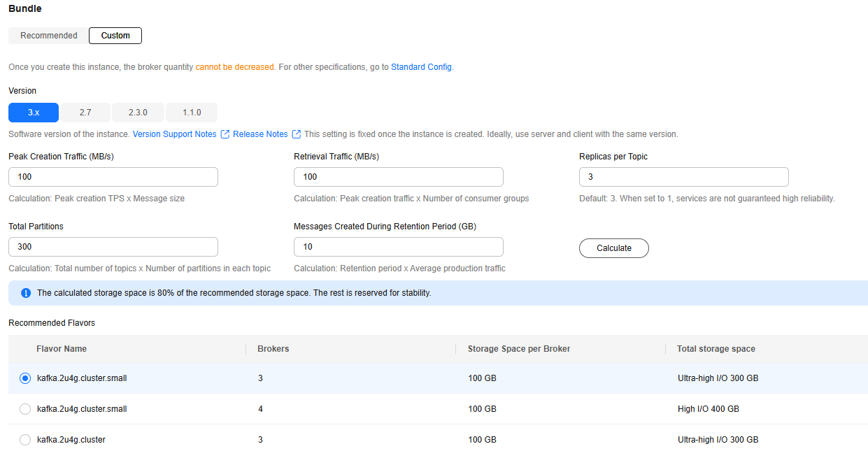Switch to the Recommended bundle tab

49,36
